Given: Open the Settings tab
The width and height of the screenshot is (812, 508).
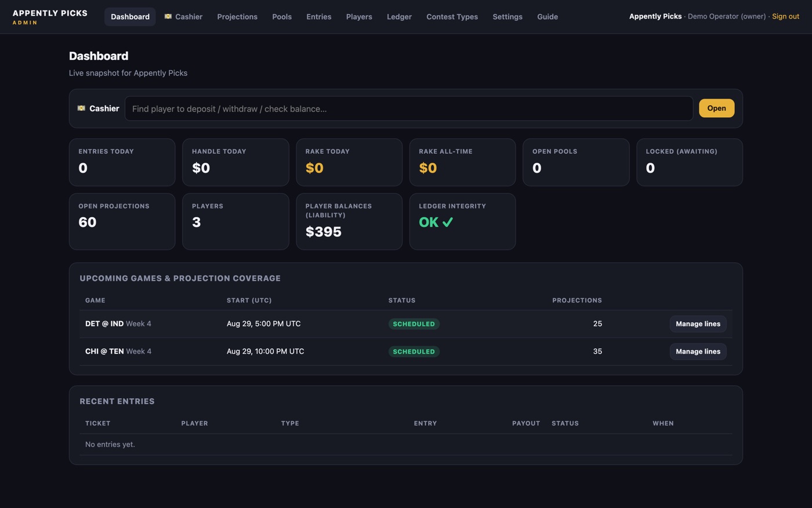Looking at the screenshot, I should [507, 17].
